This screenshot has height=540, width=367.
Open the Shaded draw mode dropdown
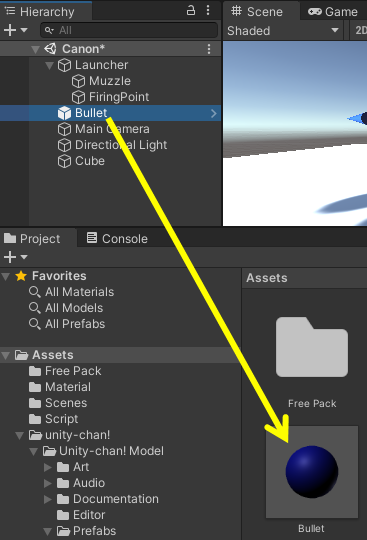(x=283, y=31)
